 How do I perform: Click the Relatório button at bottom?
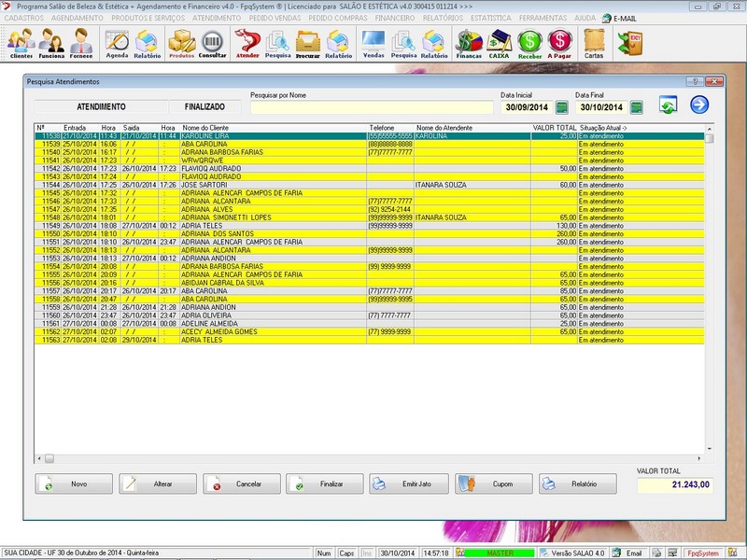pos(578,483)
